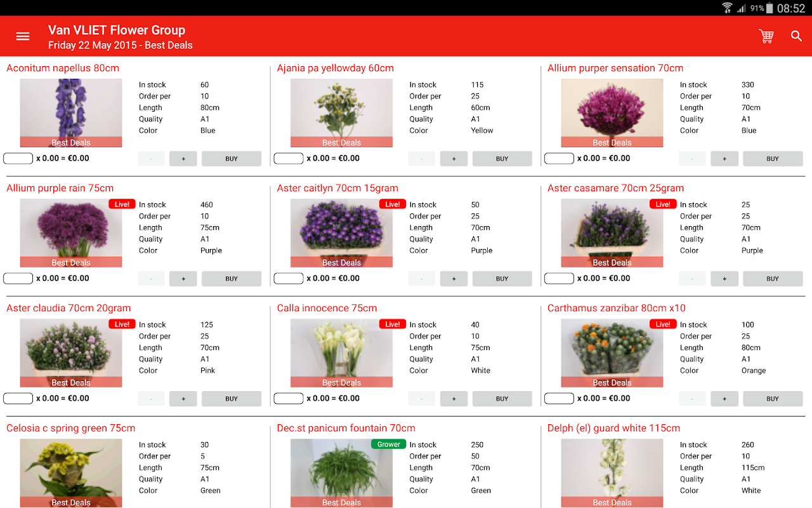Buy Ajania pa yellowday 60cm
The height and width of the screenshot is (508, 812).
coord(502,159)
